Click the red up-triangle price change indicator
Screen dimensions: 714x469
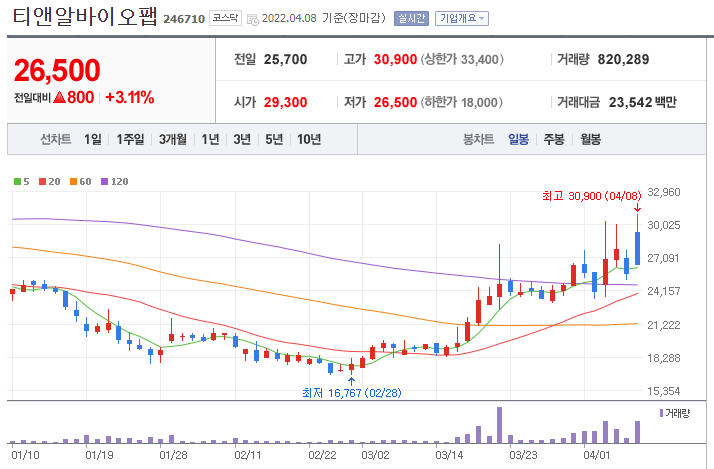tap(60, 97)
